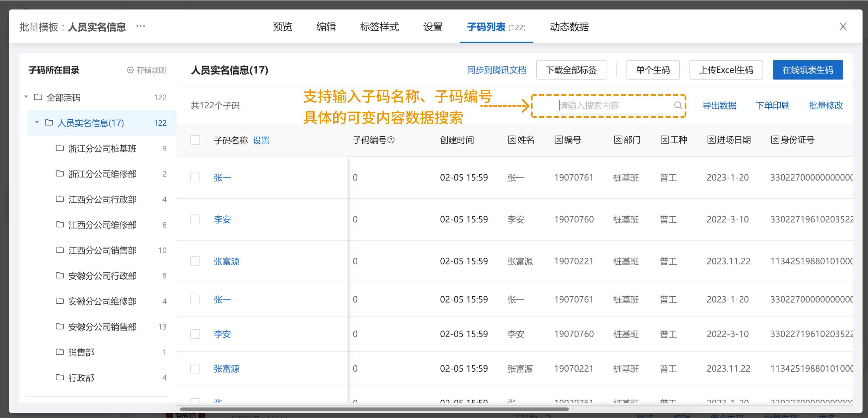The height and width of the screenshot is (420, 868).
Task: Switch to the 编辑 tab
Action: [x=326, y=26]
